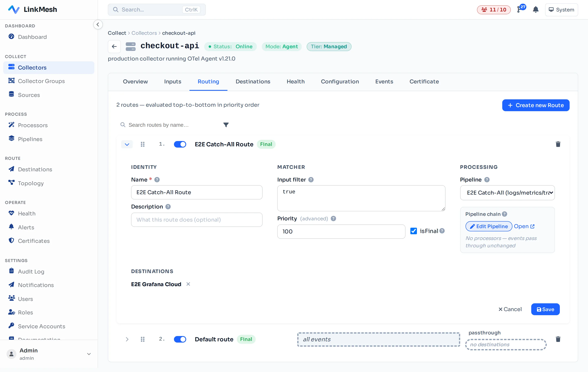
Task: Collapse the E2E Catch-All Route row
Action: coord(127,144)
